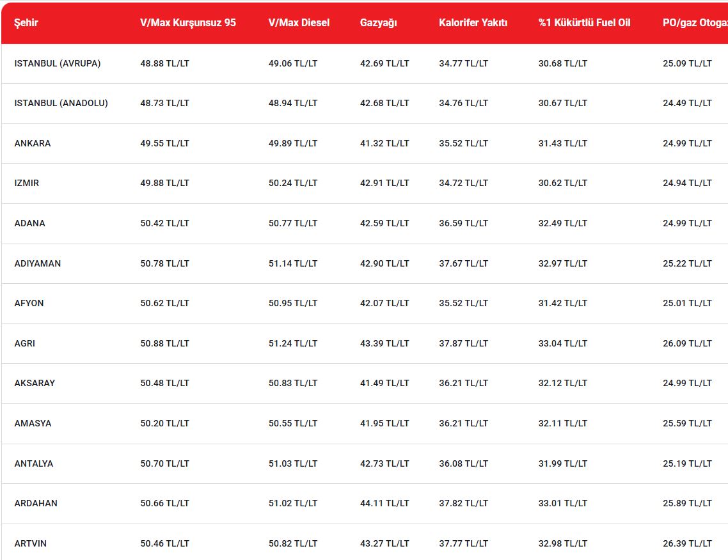Click the 43.39 TL/LT gazyağı price
728x560 pixels.
pos(384,343)
